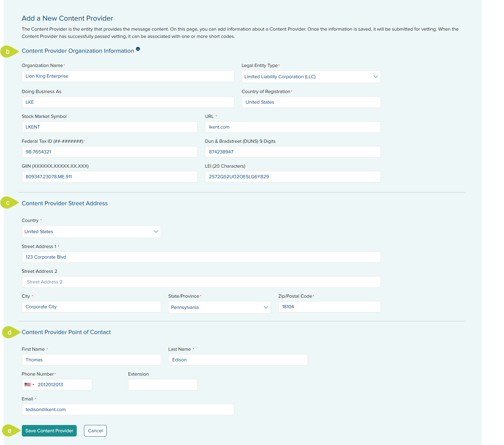Viewport: 504px width, 445px height.
Task: Open the Country dropdown in Street Address
Action: coord(91,232)
